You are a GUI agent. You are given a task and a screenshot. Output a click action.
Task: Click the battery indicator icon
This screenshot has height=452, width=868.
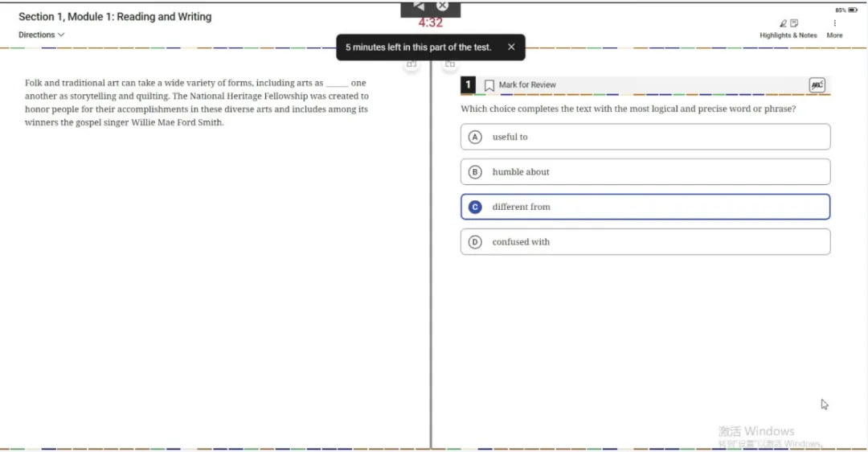click(x=853, y=10)
